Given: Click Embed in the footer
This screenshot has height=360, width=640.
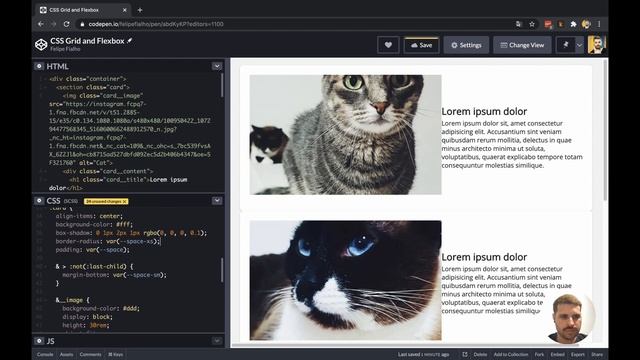Looking at the screenshot, I should pos(557,354).
